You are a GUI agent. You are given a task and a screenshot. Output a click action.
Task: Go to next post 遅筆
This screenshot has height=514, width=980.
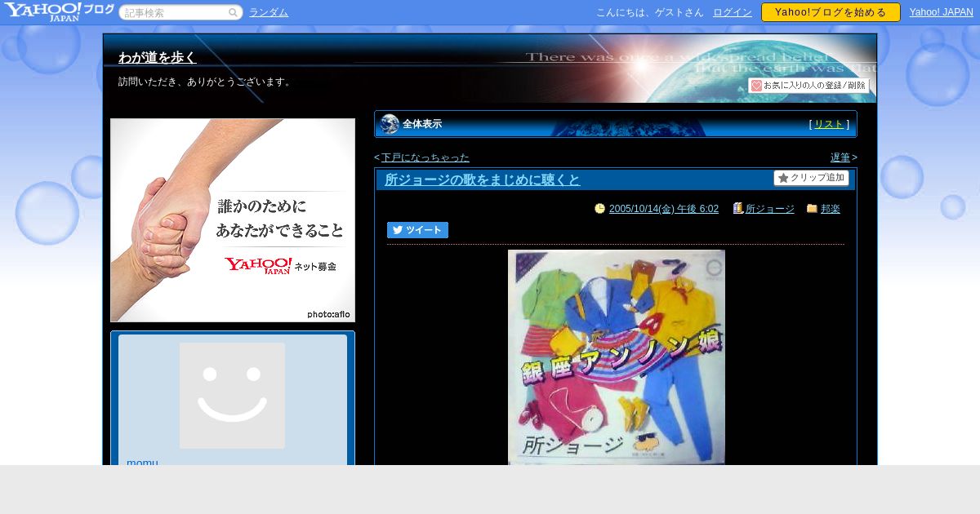click(x=840, y=157)
